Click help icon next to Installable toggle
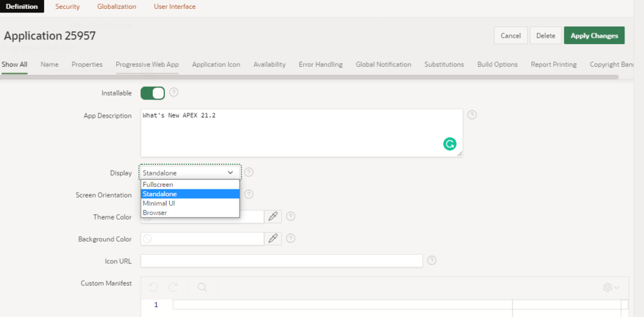The width and height of the screenshot is (644, 317). 174,93
